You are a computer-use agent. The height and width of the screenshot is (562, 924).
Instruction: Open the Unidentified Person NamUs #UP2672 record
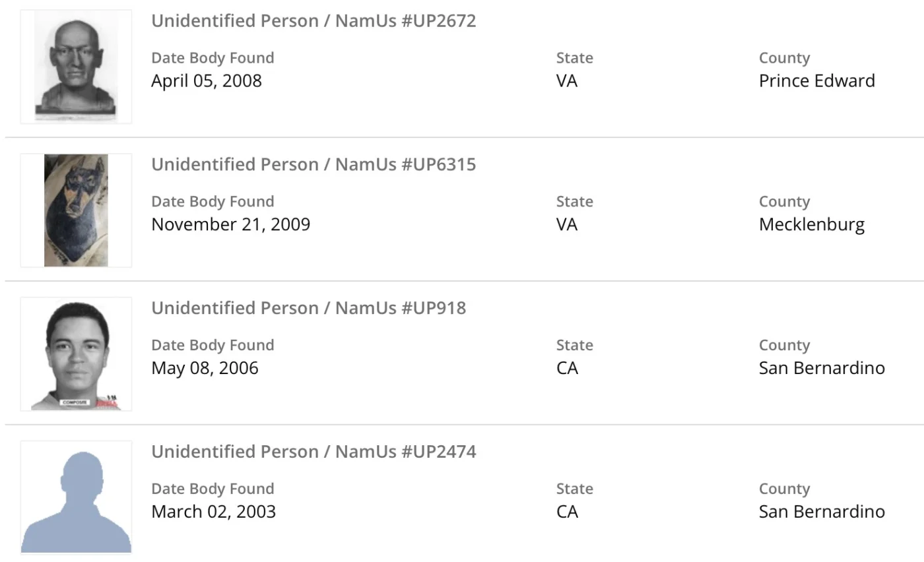pos(313,20)
